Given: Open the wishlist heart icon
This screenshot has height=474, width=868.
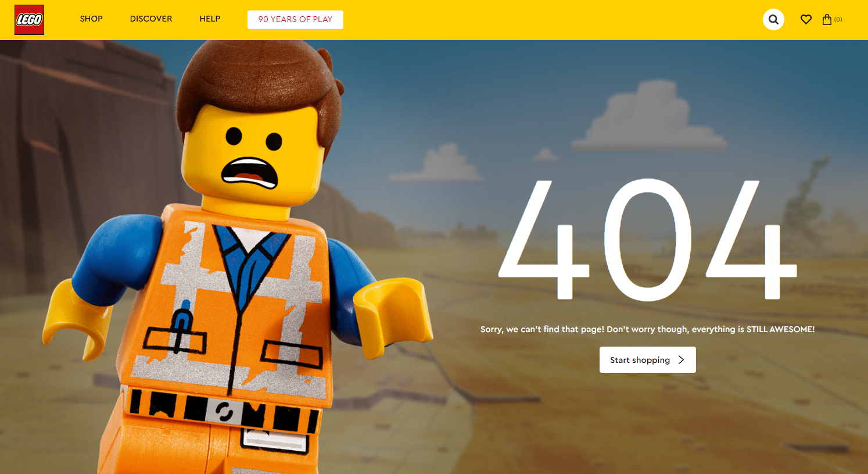Looking at the screenshot, I should click(x=806, y=19).
